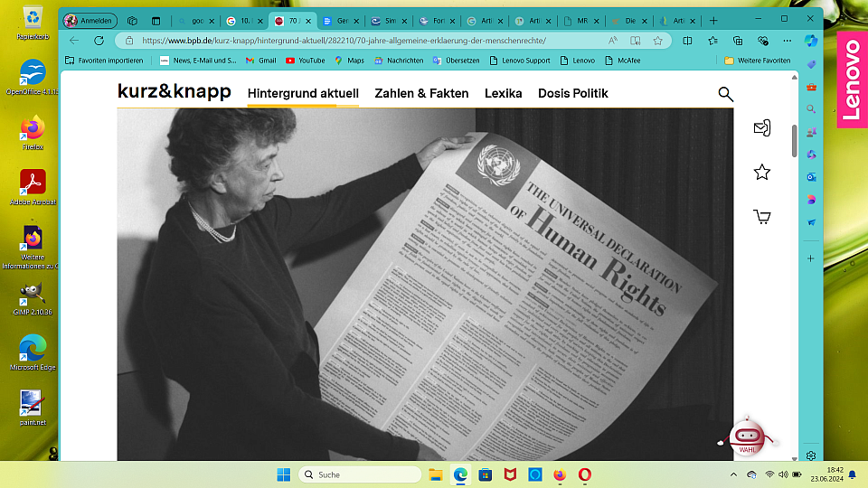Select the Lexika menu item
The height and width of the screenshot is (488, 868).
tap(504, 93)
